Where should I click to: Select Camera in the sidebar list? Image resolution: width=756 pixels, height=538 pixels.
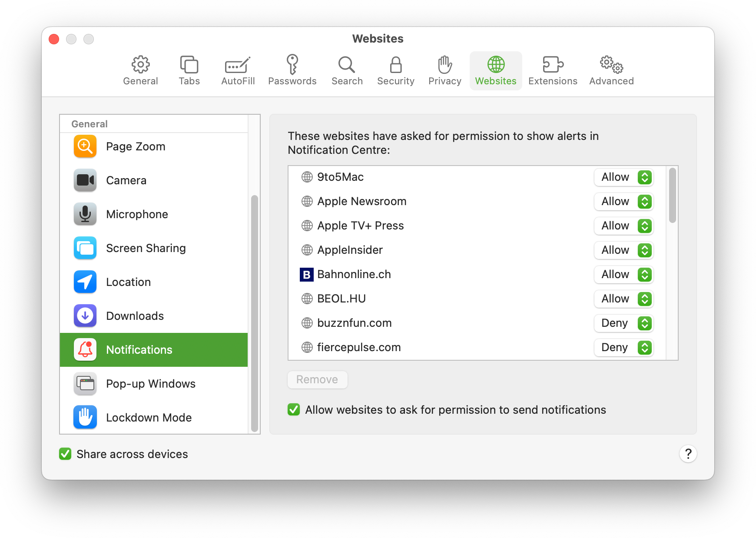click(x=154, y=180)
